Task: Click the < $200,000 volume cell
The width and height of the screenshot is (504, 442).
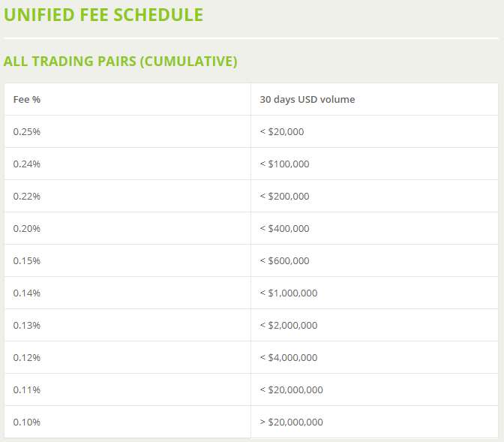Action: point(374,196)
